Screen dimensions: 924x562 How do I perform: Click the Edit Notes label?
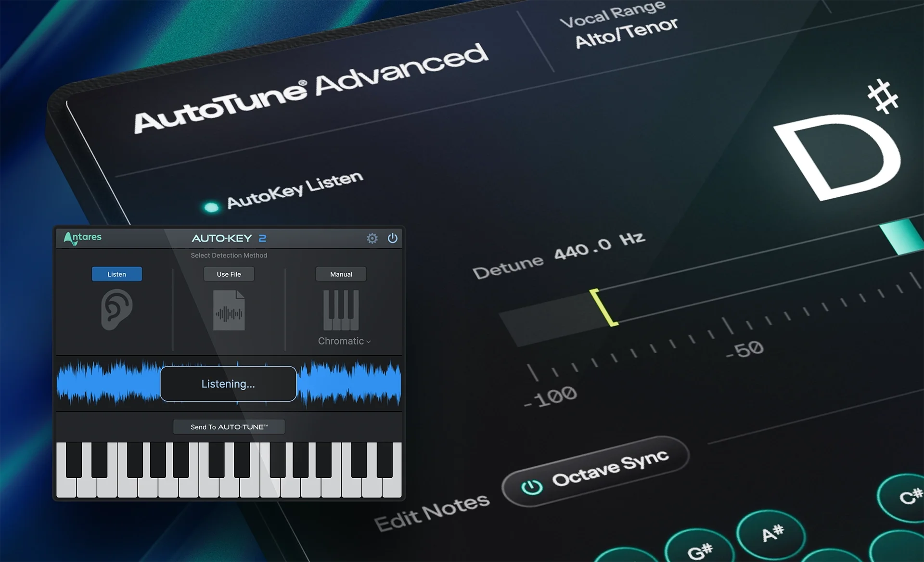[432, 513]
